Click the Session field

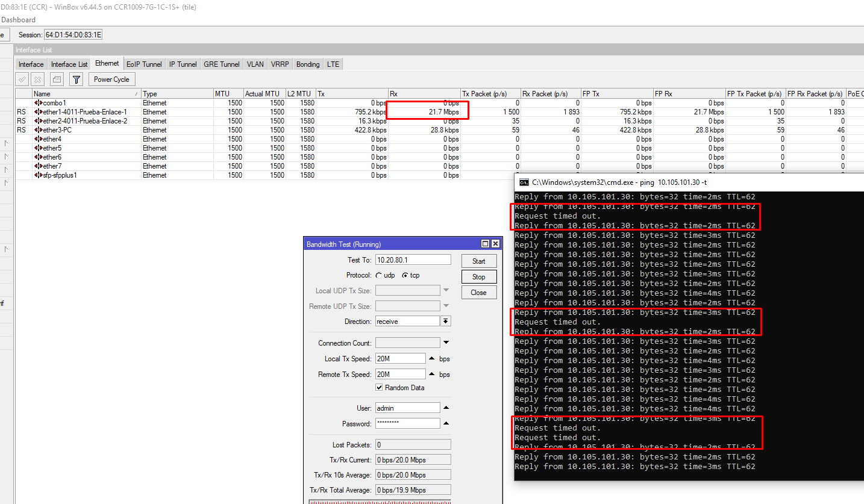coord(74,35)
